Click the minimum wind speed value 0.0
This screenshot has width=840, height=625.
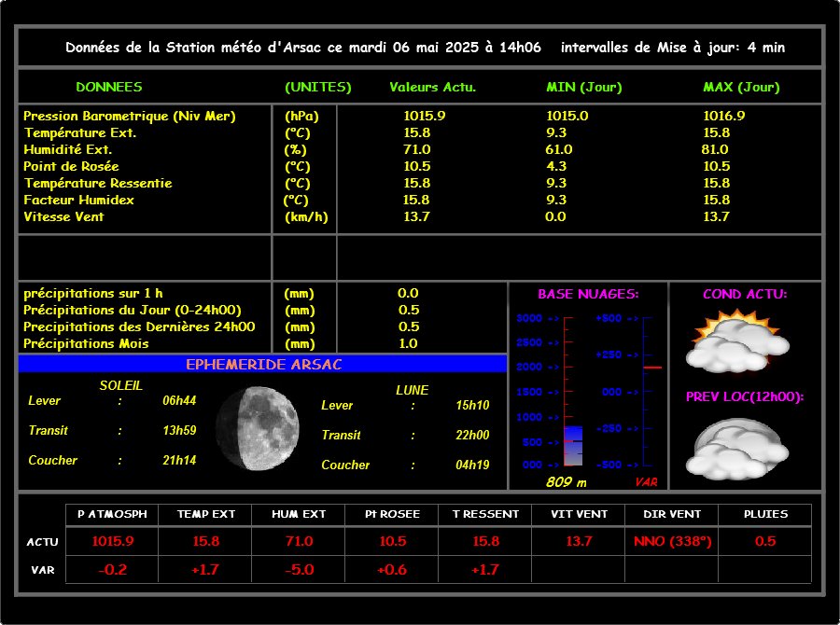(x=555, y=216)
